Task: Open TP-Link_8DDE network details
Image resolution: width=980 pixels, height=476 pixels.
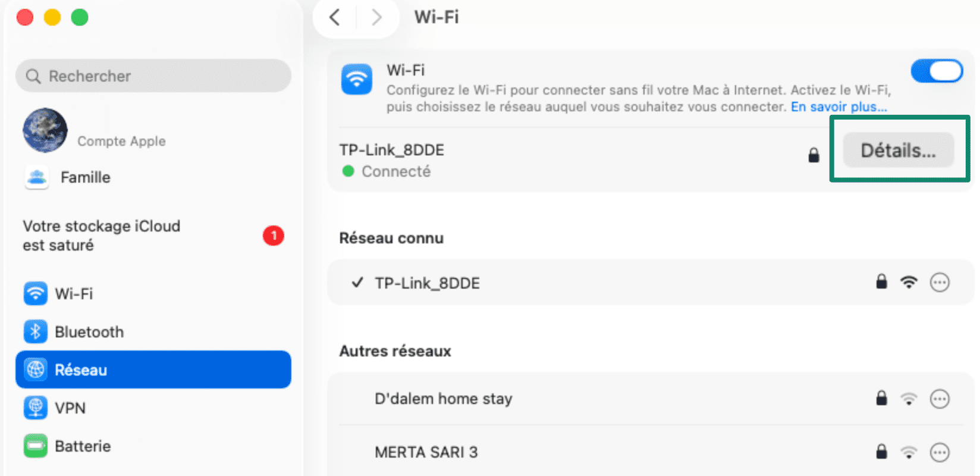Action: click(x=898, y=150)
